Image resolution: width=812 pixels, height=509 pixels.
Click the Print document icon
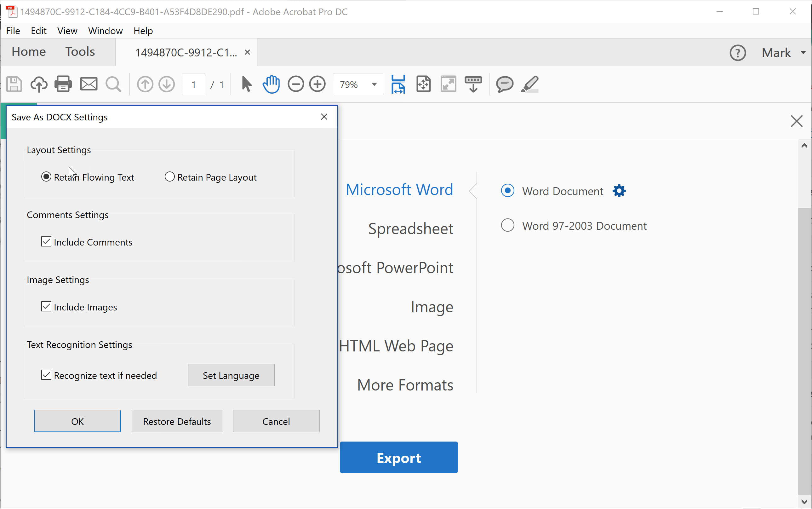click(63, 84)
